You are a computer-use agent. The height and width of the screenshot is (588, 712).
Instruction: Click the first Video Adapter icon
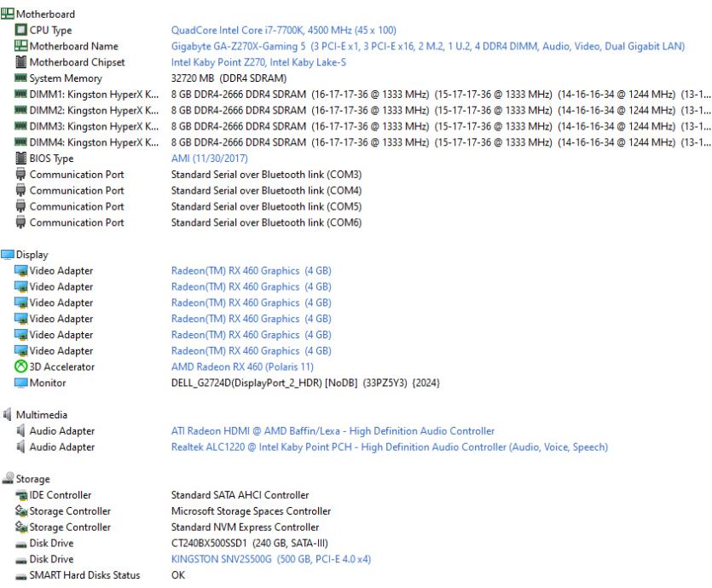pos(20,271)
